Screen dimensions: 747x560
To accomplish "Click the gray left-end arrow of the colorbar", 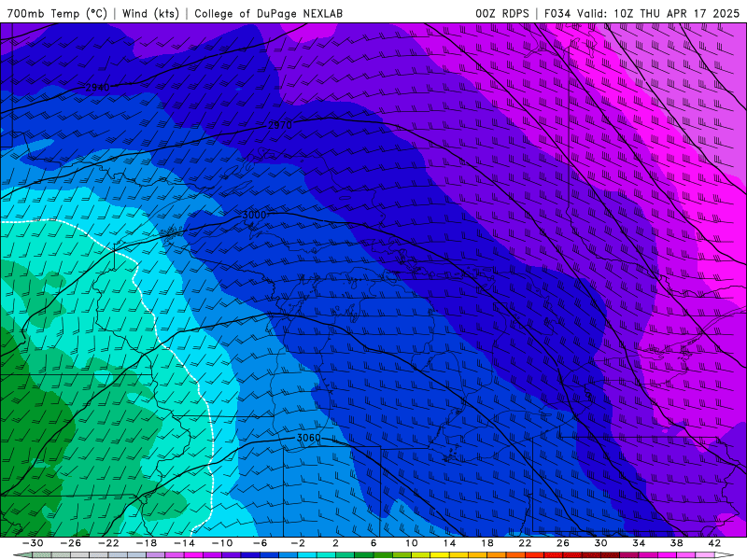I will (22, 555).
